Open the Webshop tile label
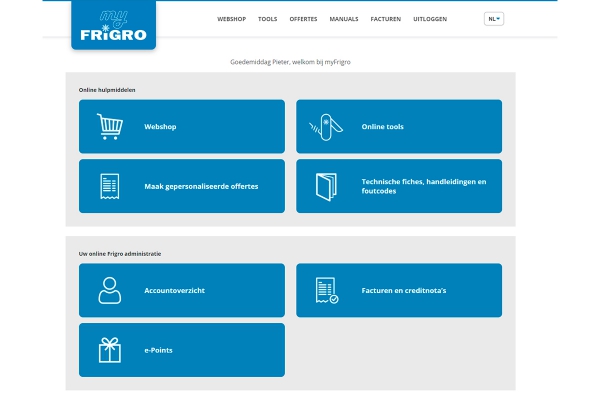Image resolution: width=600 pixels, height=400 pixels. click(160, 127)
